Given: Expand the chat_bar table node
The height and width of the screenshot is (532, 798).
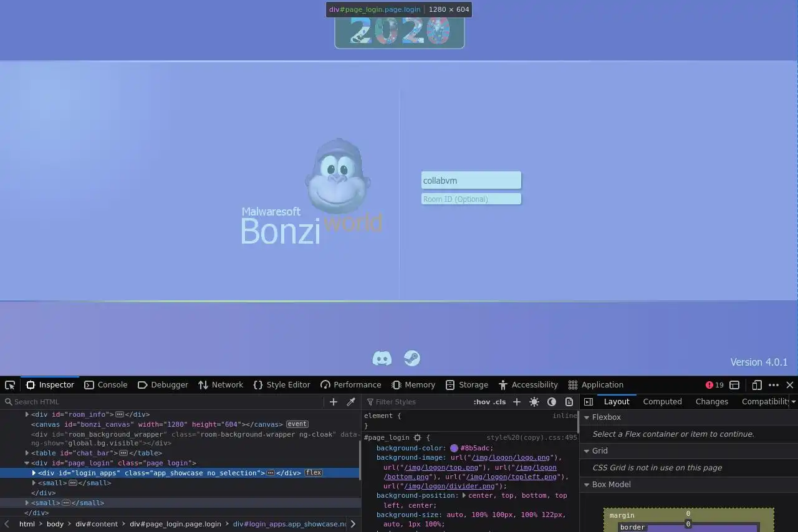Looking at the screenshot, I should point(27,453).
